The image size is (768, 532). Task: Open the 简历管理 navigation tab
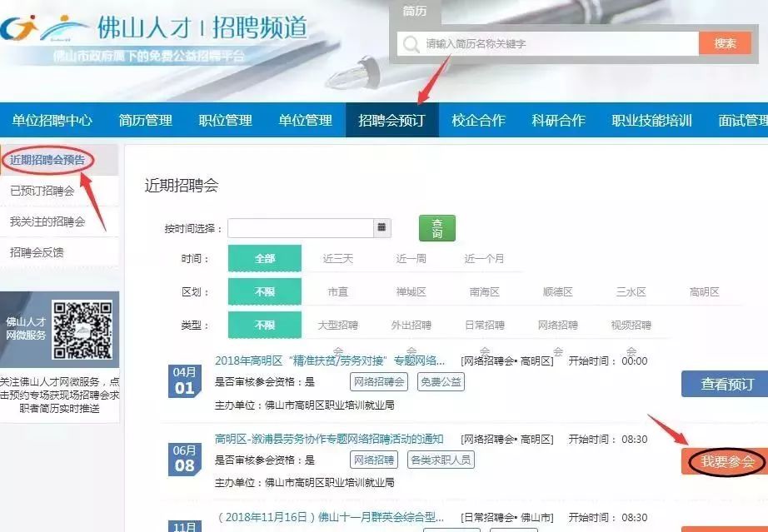[146, 120]
